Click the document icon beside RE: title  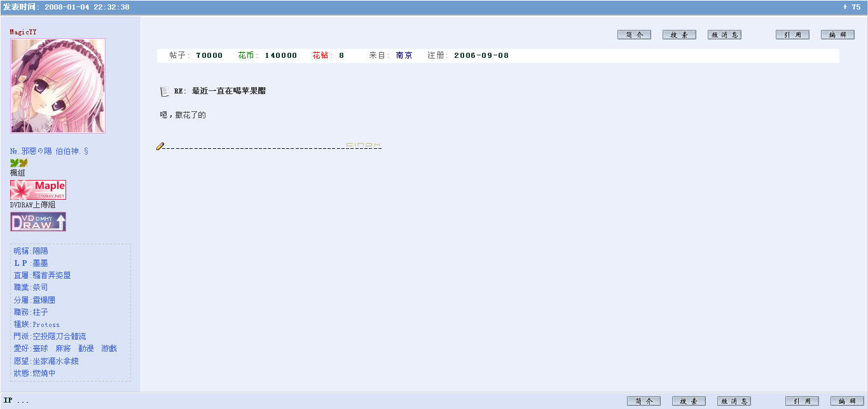click(165, 92)
